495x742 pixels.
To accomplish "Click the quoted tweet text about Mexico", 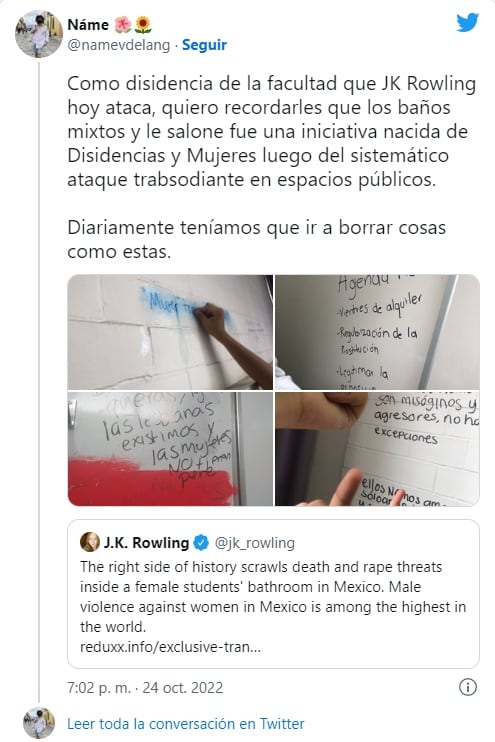I will [273, 597].
